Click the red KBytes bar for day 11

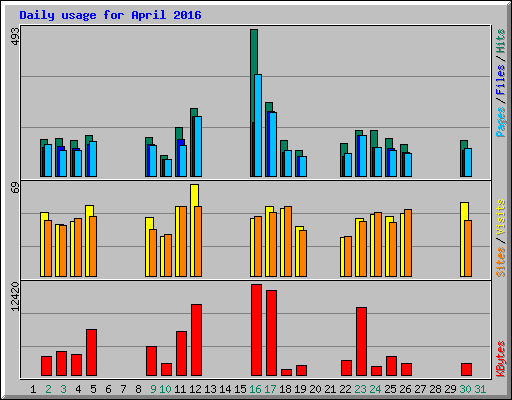point(181,354)
